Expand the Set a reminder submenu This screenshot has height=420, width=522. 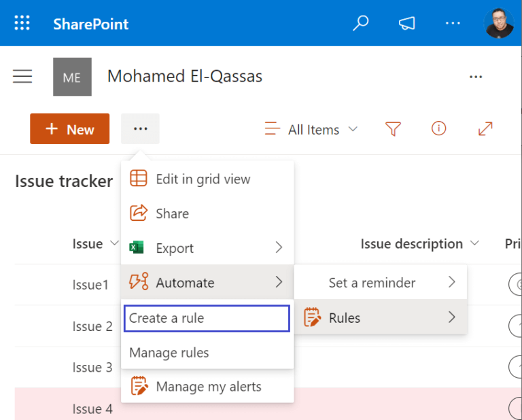(381, 283)
